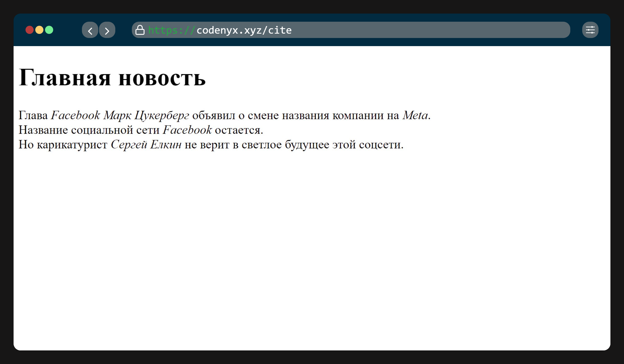624x364 pixels.
Task: Click the italic name Сергей Елкин
Action: tap(146, 145)
